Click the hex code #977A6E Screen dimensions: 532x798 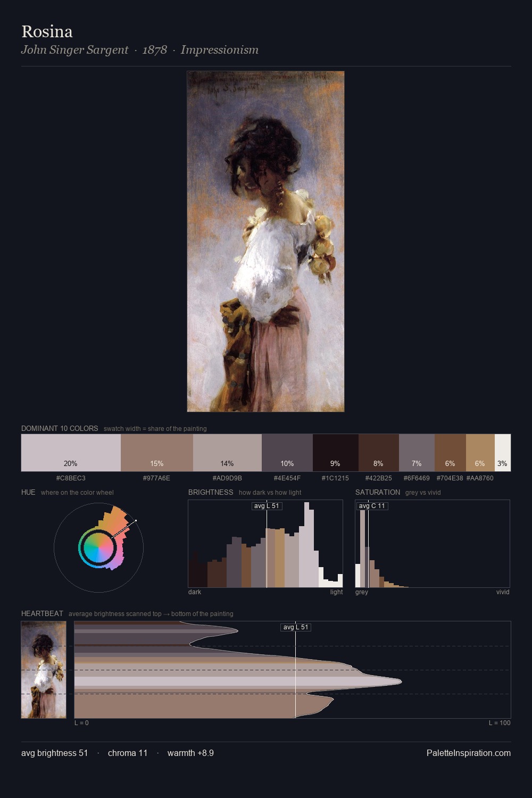click(x=156, y=478)
